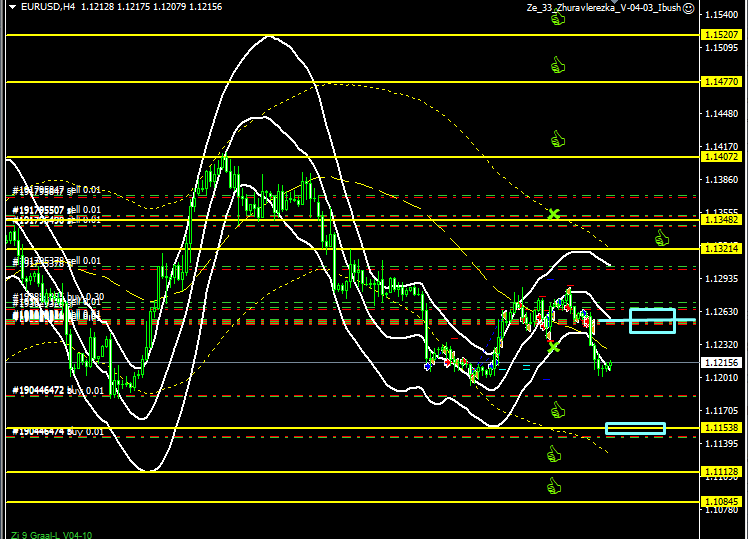Click the yellow 1.14072 price label
The width and height of the screenshot is (748, 539).
[722, 156]
